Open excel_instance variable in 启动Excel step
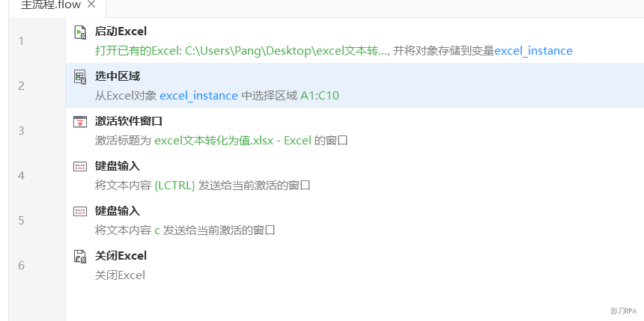Image resolution: width=644 pixels, height=321 pixels. pyautogui.click(x=533, y=51)
